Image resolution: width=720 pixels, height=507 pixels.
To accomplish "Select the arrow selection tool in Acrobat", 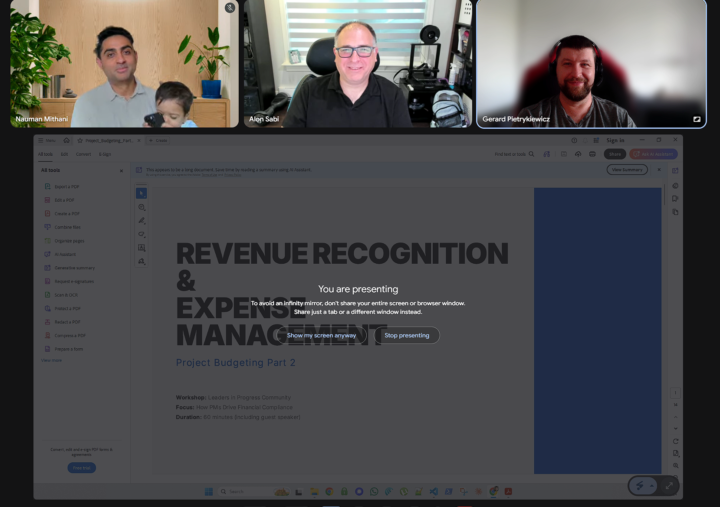I will coord(141,193).
